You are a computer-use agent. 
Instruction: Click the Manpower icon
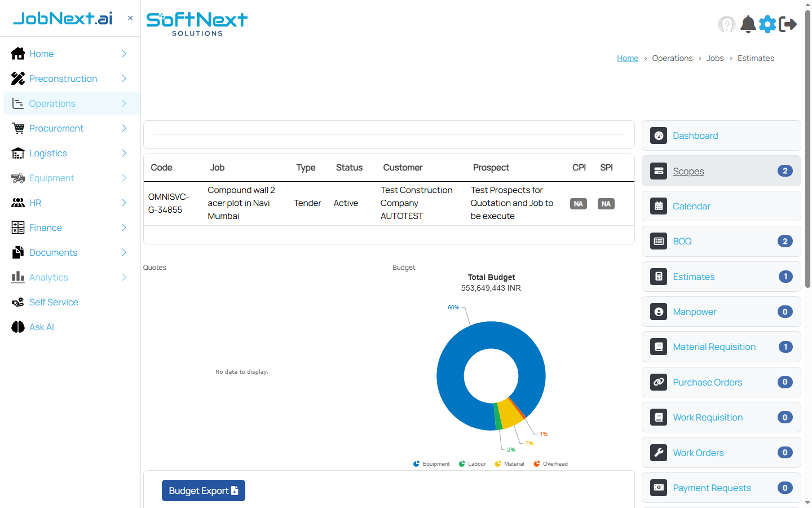coord(659,312)
